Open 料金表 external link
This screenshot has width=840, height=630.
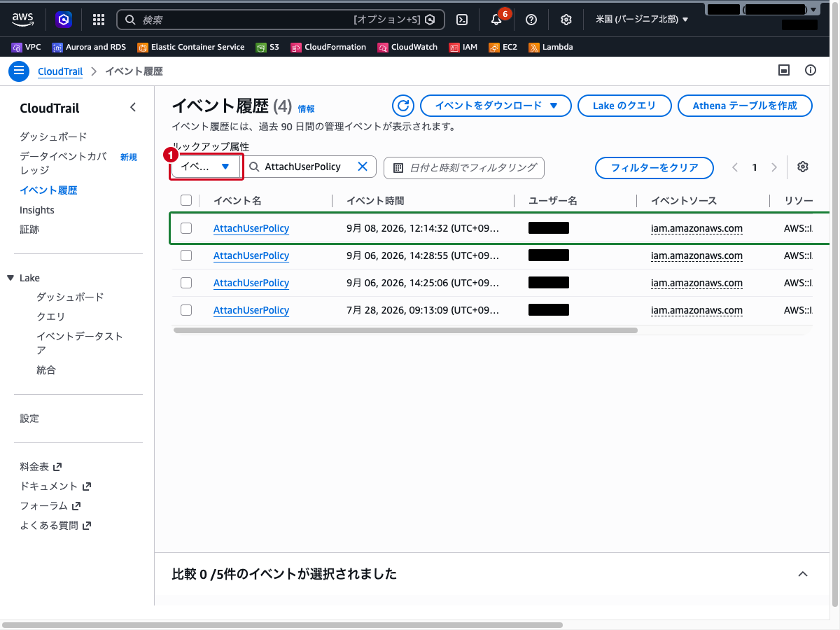pos(41,466)
